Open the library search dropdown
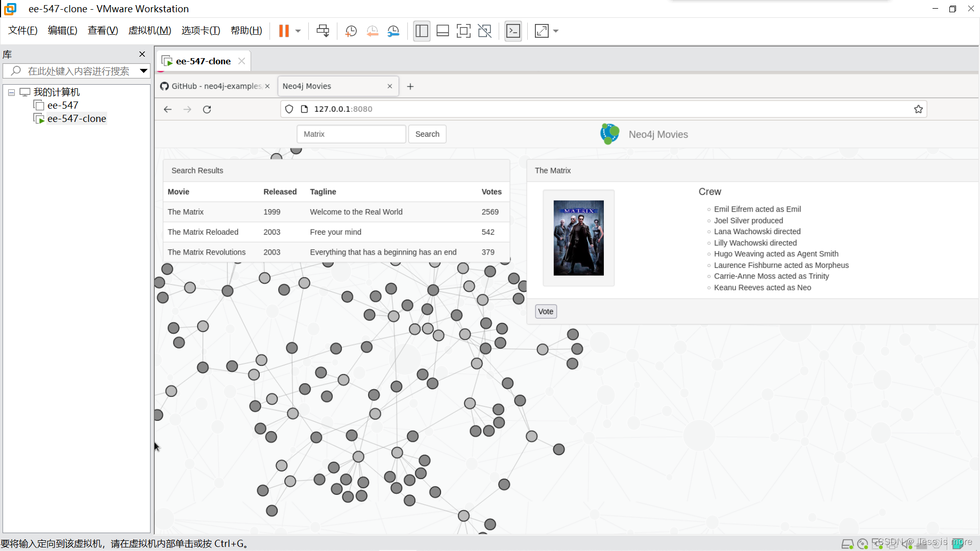 [x=143, y=71]
